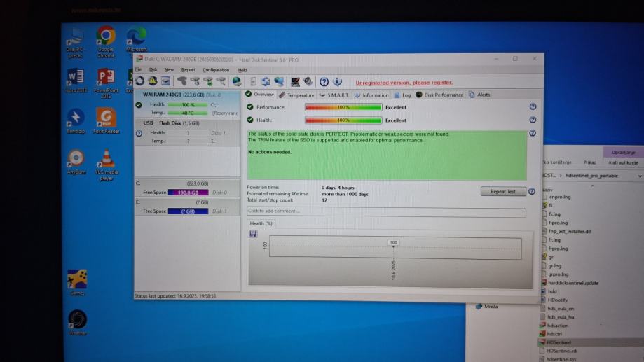Open the Help menu
This screenshot has width=644, height=362.
click(242, 70)
